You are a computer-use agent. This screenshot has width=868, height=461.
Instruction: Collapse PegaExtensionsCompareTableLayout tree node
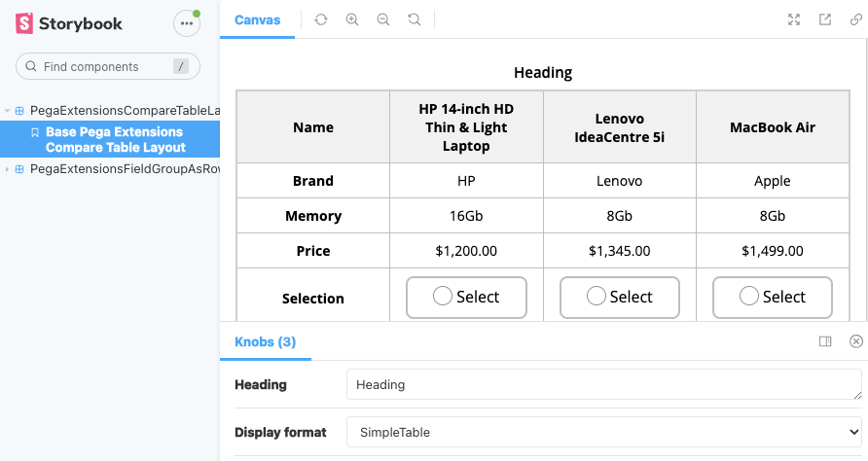(8, 111)
